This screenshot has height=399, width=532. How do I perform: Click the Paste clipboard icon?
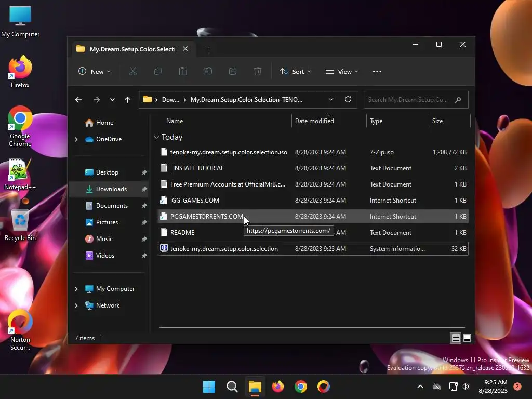click(183, 71)
